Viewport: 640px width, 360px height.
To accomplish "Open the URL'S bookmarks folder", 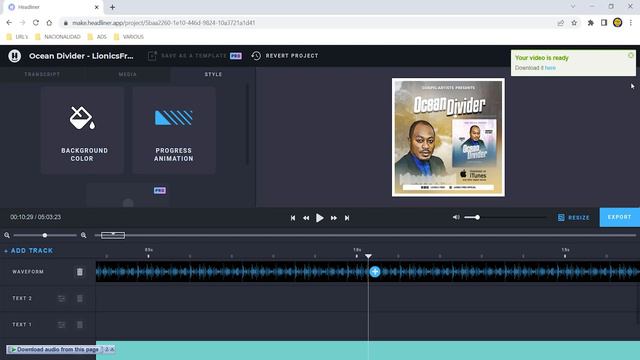I will click(17, 37).
